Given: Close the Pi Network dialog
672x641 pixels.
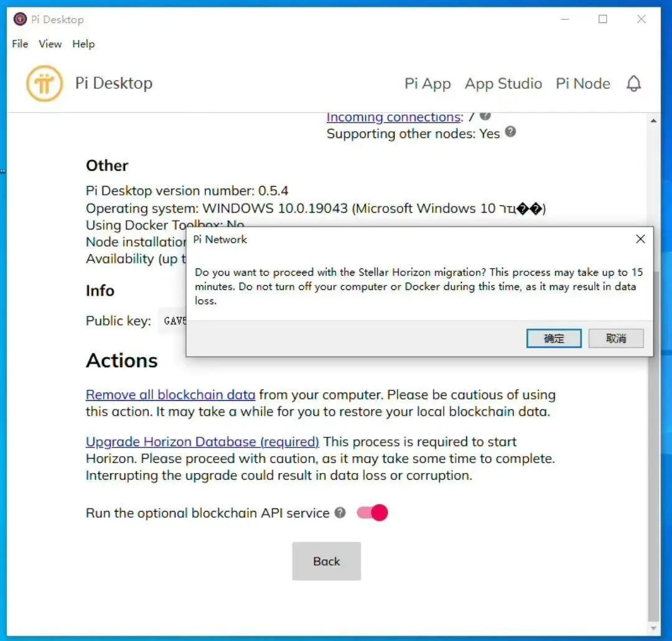Looking at the screenshot, I should (640, 239).
